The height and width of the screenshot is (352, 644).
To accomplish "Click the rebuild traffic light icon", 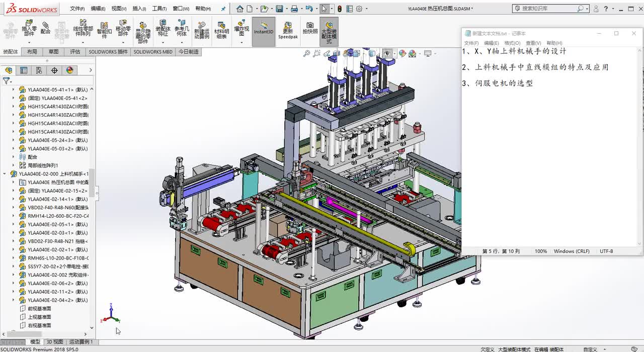I will (x=340, y=9).
